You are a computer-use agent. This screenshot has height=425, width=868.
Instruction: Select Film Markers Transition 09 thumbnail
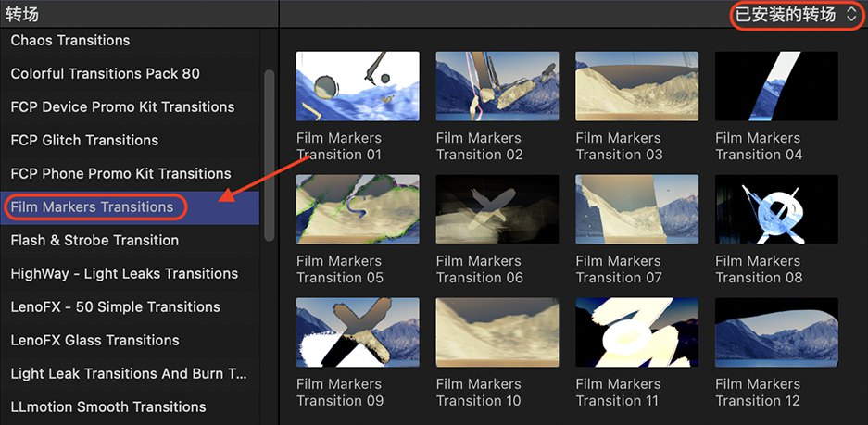(x=358, y=332)
